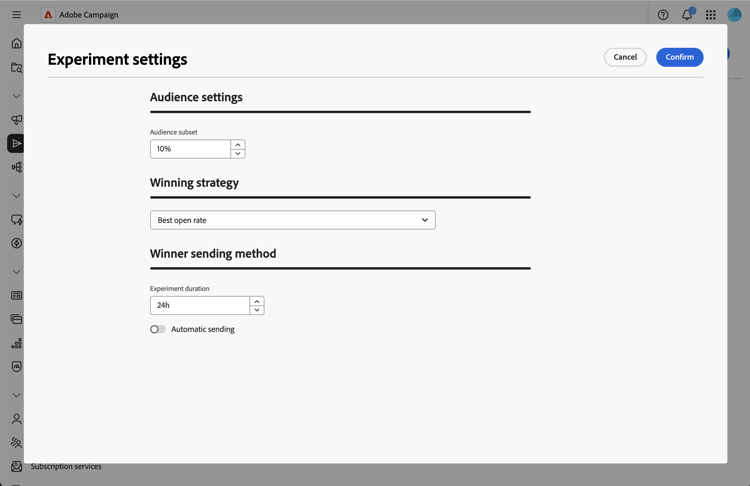Open the notifications bell
This screenshot has height=486, width=750.
point(687,15)
